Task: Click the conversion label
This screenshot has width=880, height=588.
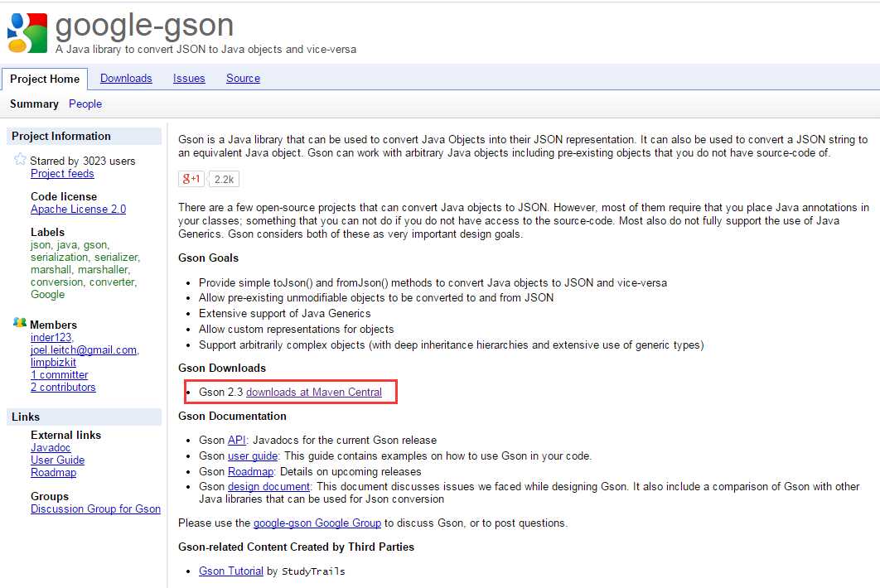Action: point(56,282)
